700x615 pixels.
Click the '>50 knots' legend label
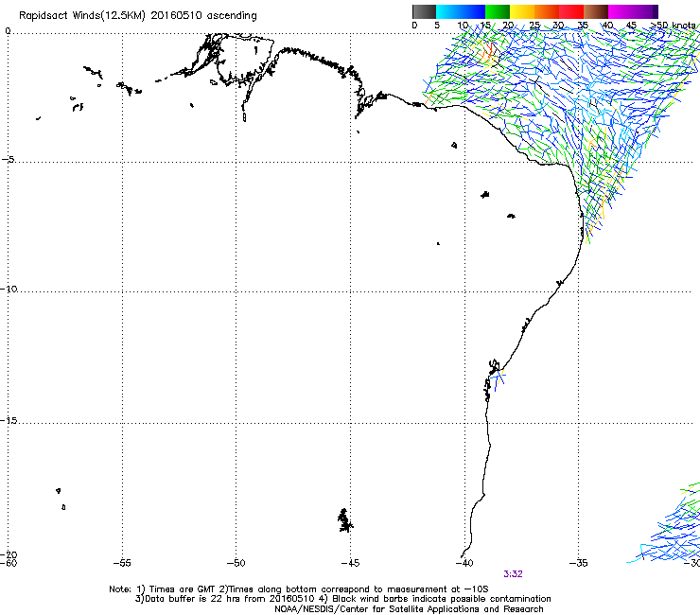(x=673, y=26)
